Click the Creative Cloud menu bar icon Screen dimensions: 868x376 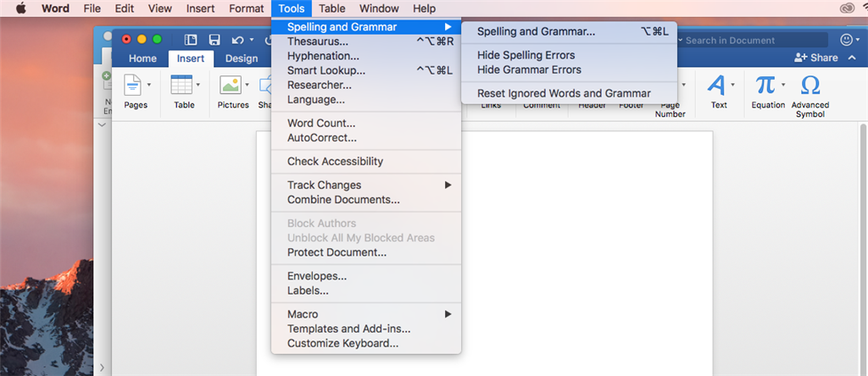tap(847, 8)
